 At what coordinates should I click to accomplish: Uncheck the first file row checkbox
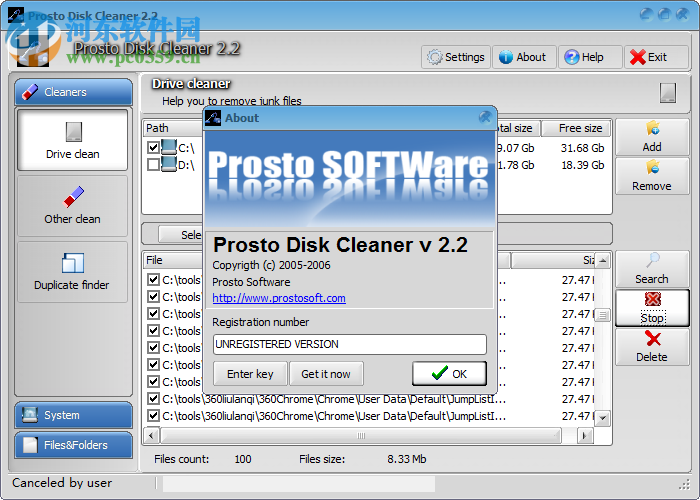(x=153, y=280)
